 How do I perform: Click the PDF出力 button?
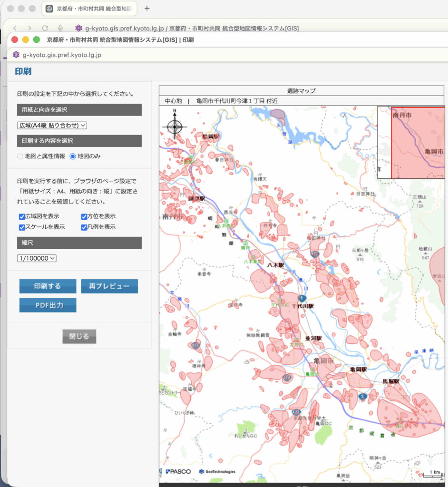pyautogui.click(x=48, y=305)
